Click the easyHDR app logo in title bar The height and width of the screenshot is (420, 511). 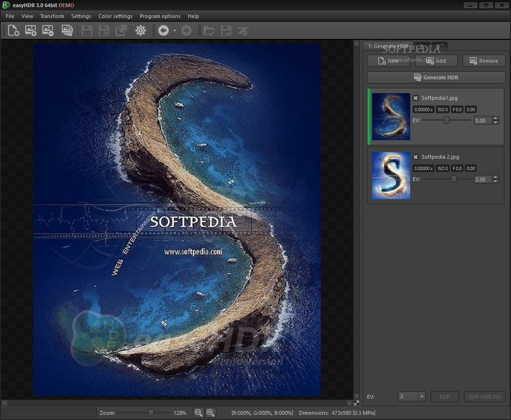(x=6, y=5)
